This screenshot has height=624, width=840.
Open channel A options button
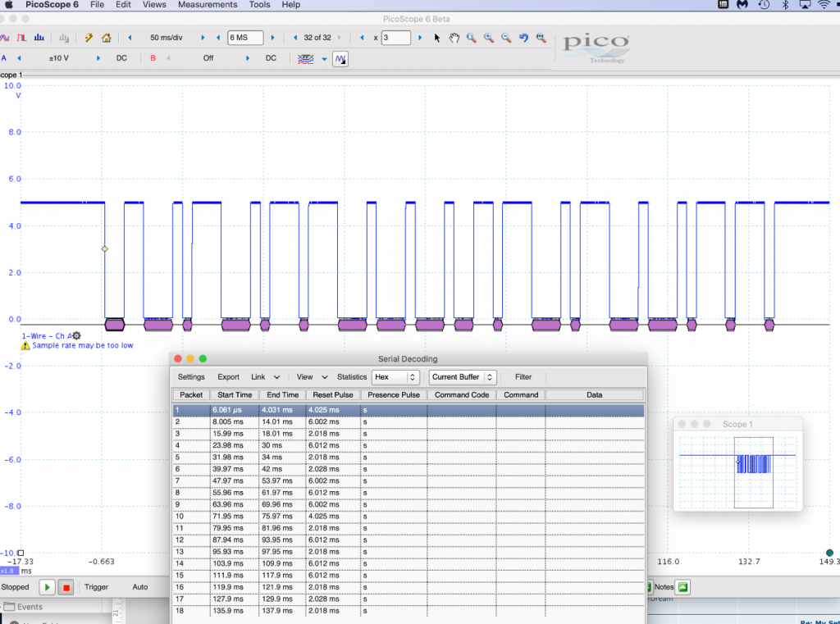point(4,58)
